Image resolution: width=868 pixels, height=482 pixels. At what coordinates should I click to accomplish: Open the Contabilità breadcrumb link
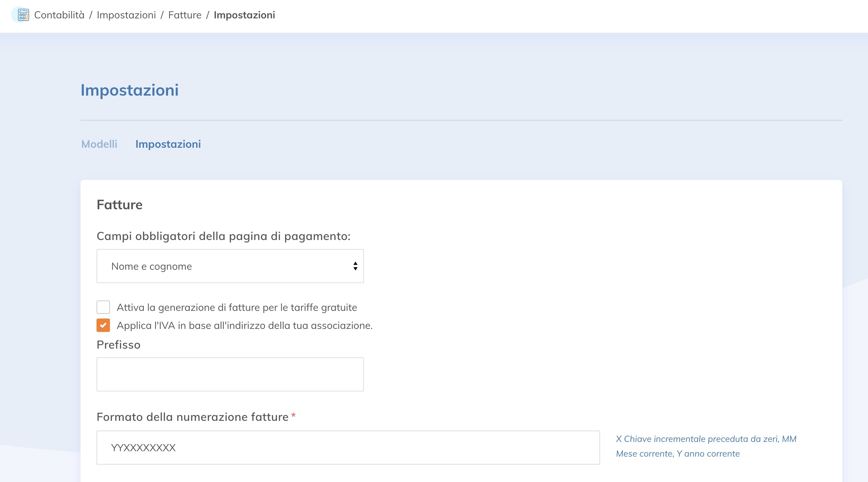(x=59, y=15)
